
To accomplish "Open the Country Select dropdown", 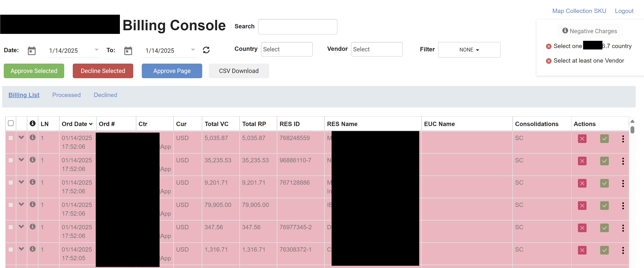I will [x=287, y=49].
